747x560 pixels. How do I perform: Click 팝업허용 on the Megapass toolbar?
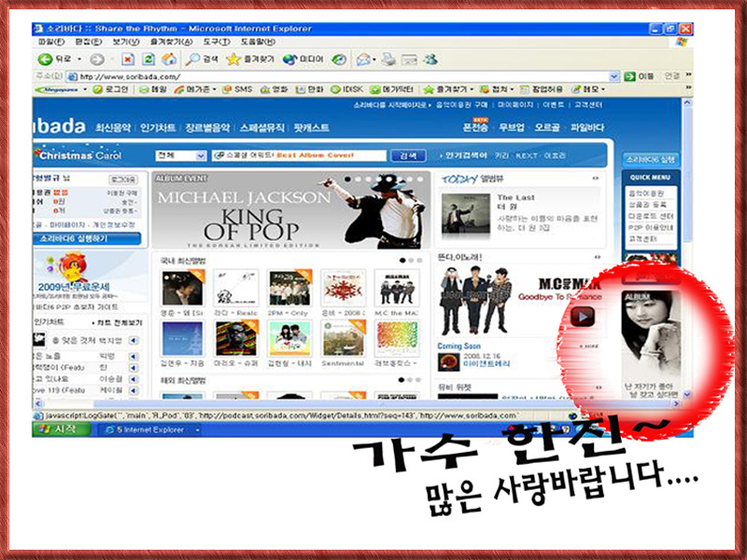click(542, 89)
